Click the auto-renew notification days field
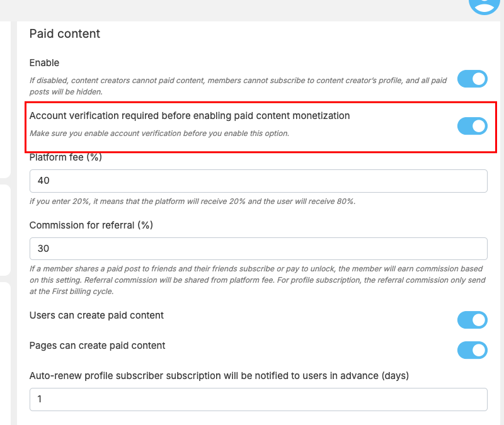This screenshot has width=504, height=425. coord(258,399)
